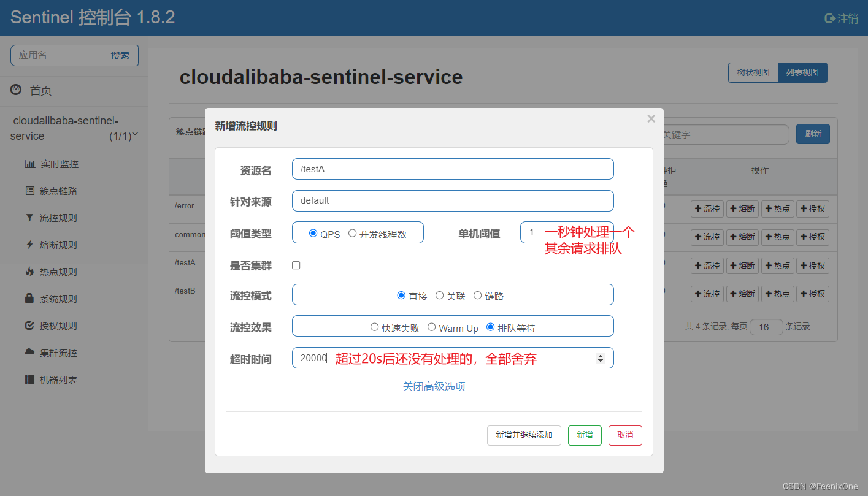This screenshot has width=868, height=496.
Task: Collapse advanced options via 关闭高级选项
Action: point(434,387)
